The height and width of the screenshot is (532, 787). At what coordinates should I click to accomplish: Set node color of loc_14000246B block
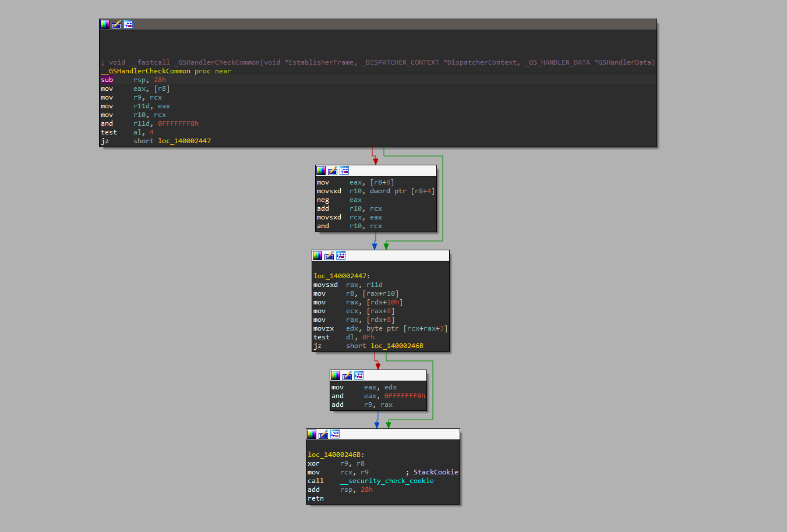pyautogui.click(x=312, y=434)
